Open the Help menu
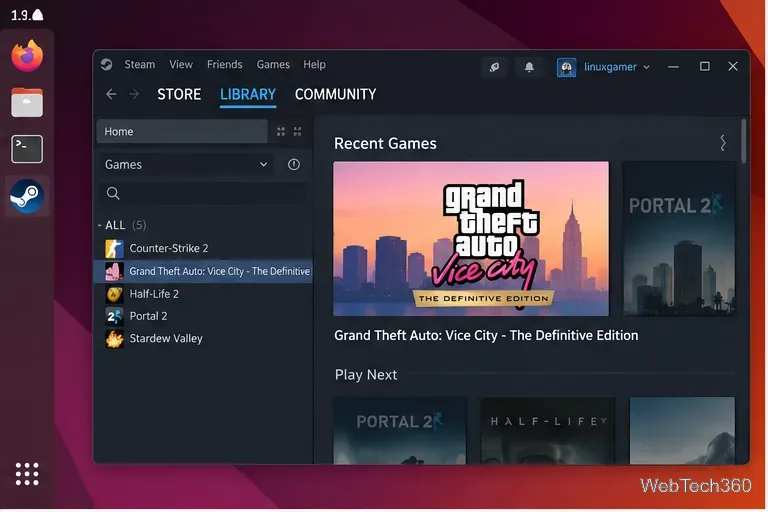The image size is (768, 512). 314,65
